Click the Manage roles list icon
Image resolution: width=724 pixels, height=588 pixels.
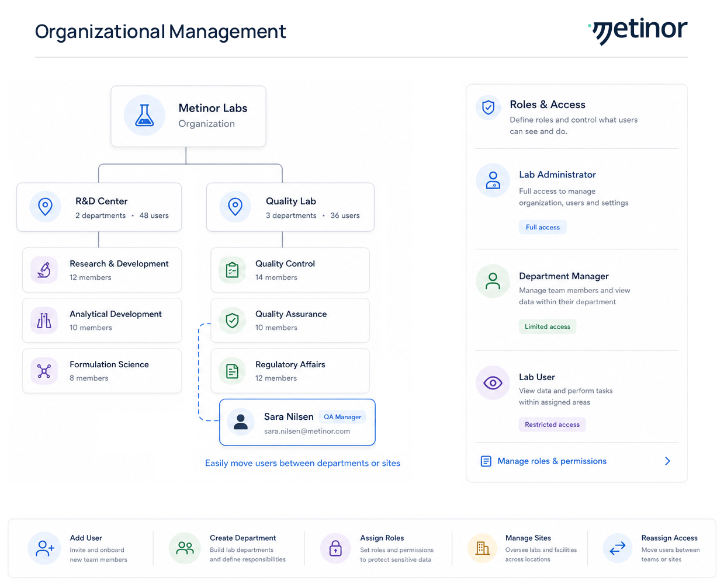click(486, 461)
